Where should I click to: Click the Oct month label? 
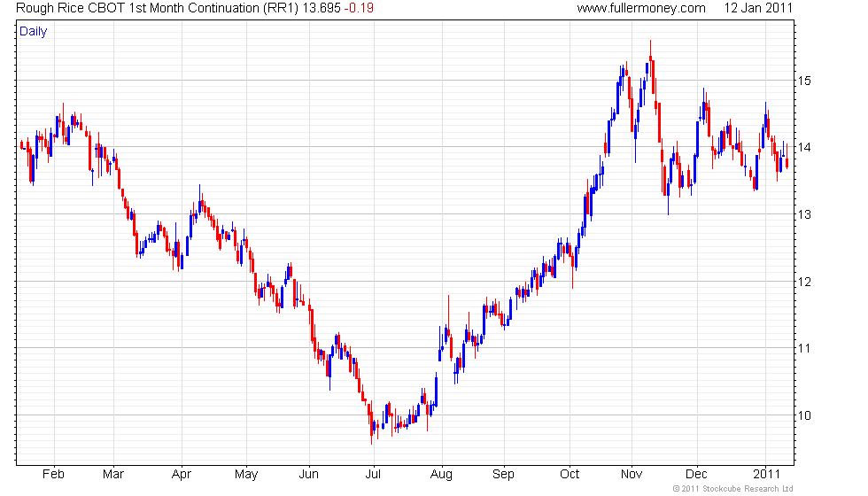click(570, 475)
